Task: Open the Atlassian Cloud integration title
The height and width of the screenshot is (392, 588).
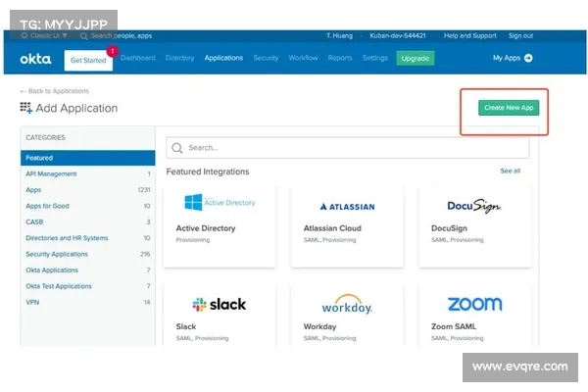Action: pyautogui.click(x=332, y=228)
